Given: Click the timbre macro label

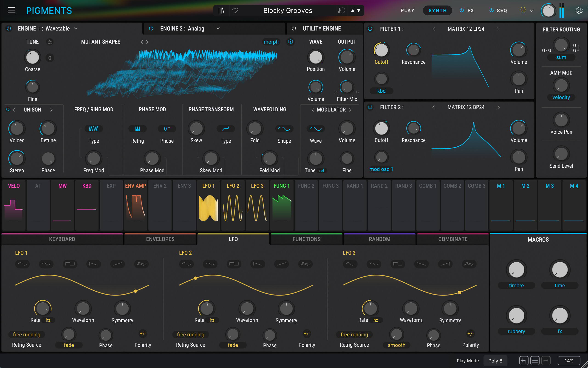Looking at the screenshot, I should point(516,285).
